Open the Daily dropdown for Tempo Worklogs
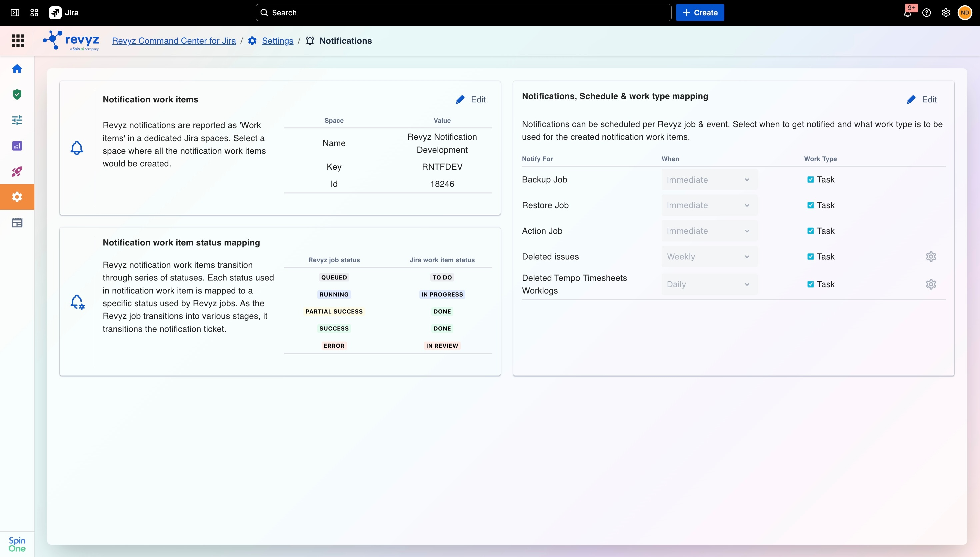The image size is (980, 557). pos(709,284)
